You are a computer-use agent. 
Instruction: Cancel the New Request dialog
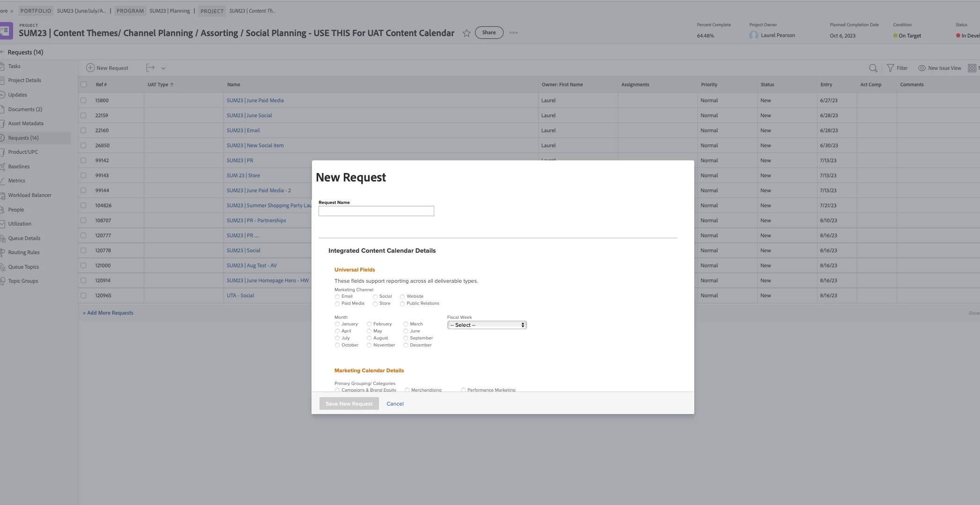[395, 404]
